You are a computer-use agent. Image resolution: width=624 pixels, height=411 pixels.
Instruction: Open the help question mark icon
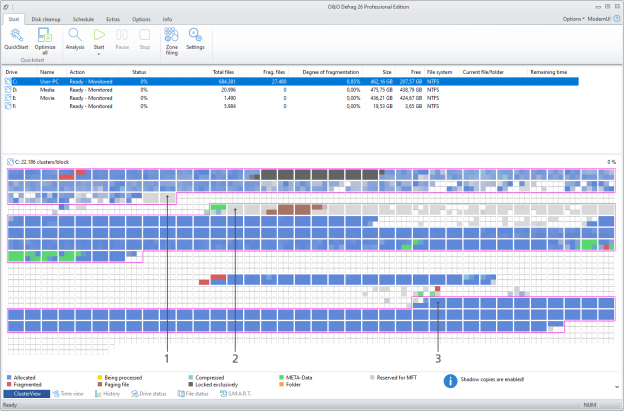tap(617, 19)
